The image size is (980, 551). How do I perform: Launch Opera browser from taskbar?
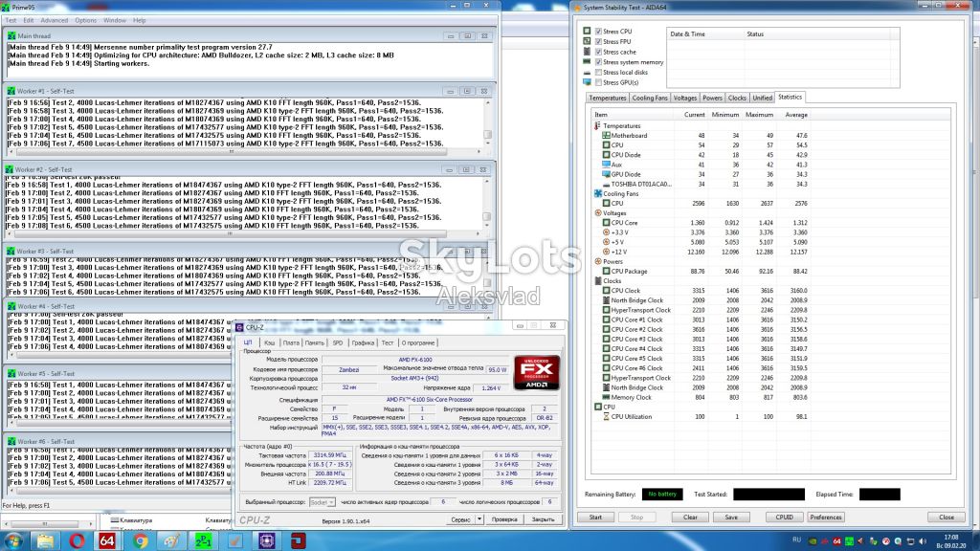[x=77, y=540]
